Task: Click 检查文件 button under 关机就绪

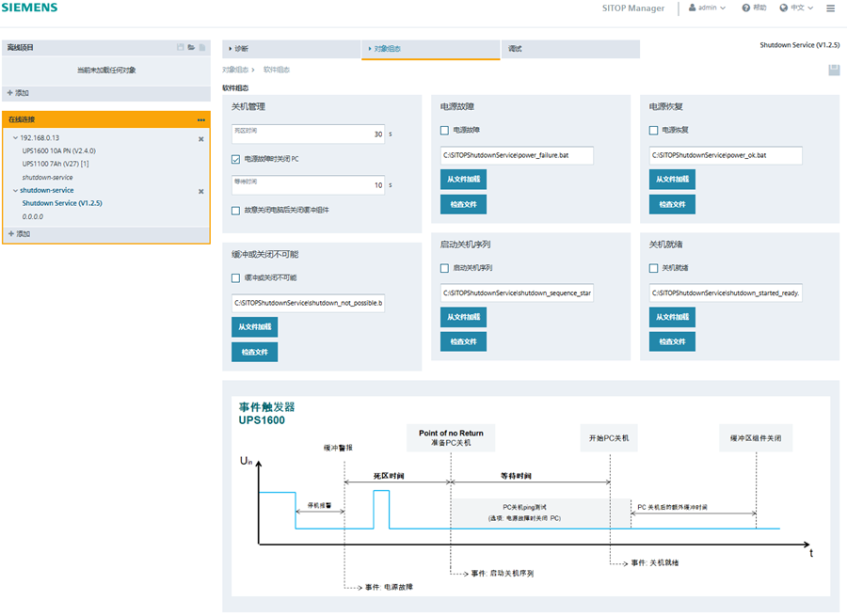Action: pyautogui.click(x=672, y=341)
